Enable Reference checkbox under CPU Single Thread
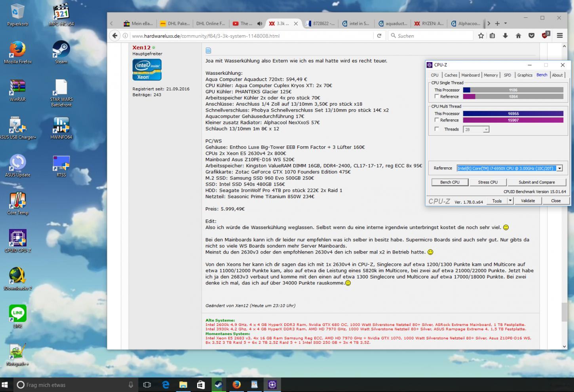 click(x=437, y=97)
